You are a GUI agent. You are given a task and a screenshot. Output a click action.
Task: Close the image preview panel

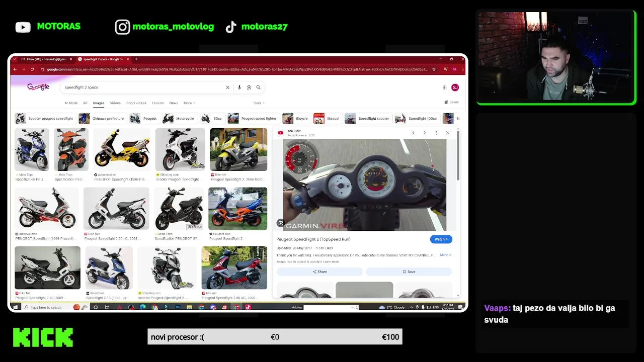coord(447,133)
